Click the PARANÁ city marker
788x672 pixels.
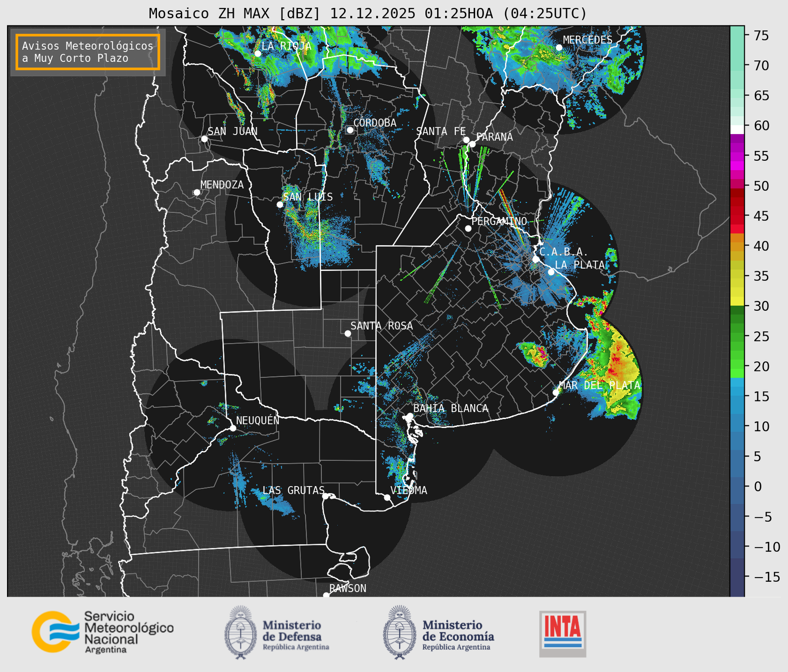tap(472, 144)
